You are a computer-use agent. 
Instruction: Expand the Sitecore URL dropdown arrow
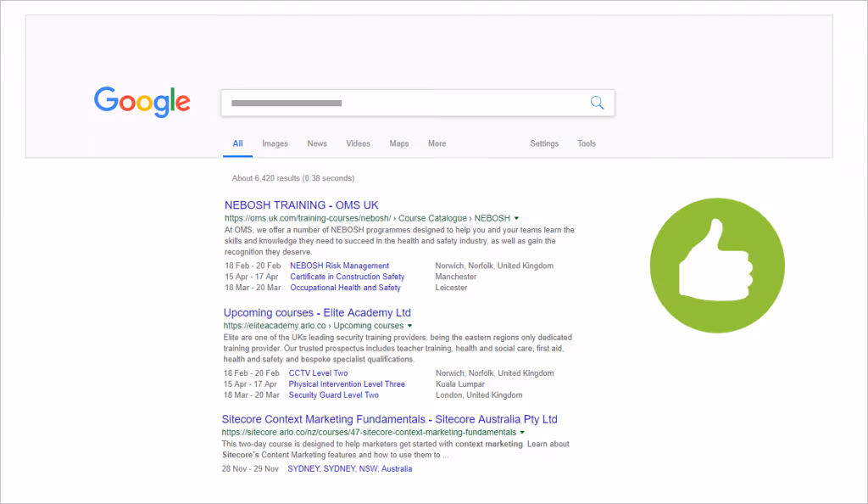(x=523, y=432)
